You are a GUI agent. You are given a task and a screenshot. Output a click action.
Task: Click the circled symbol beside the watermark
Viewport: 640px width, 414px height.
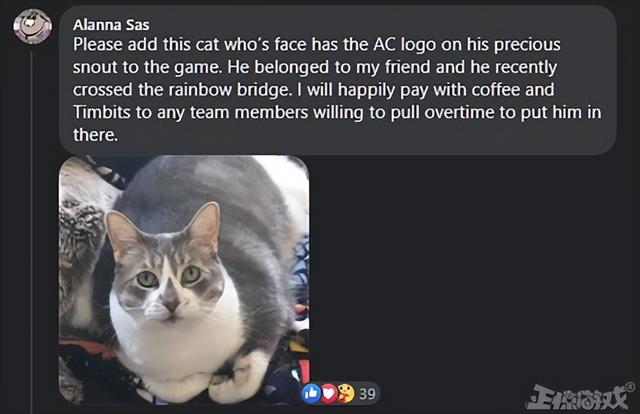(x=631, y=386)
